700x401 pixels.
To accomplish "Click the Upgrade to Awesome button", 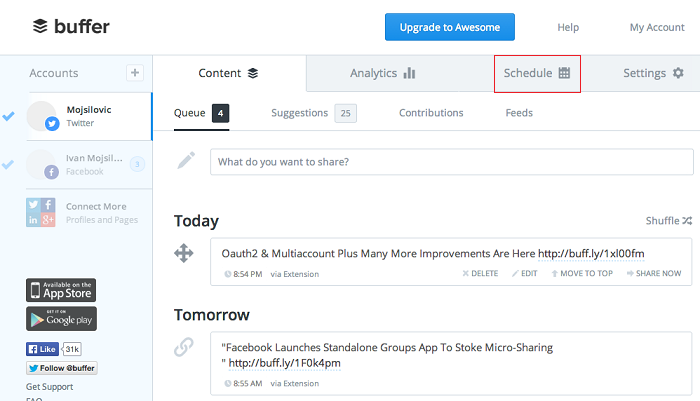I will (x=450, y=27).
